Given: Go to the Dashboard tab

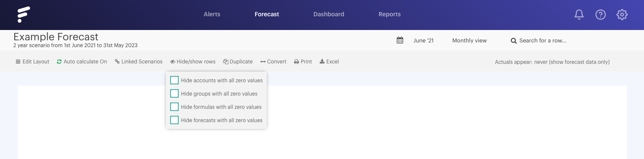Looking at the screenshot, I should pyautogui.click(x=329, y=14).
